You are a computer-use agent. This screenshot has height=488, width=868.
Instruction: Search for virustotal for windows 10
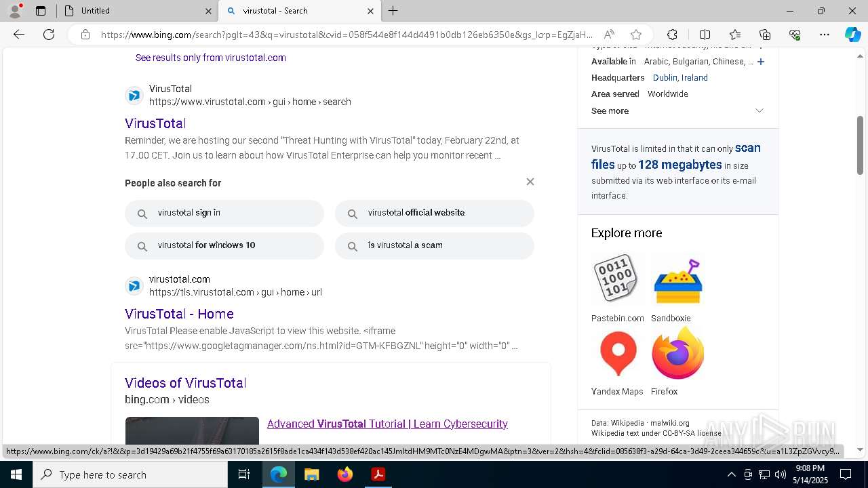coord(224,245)
